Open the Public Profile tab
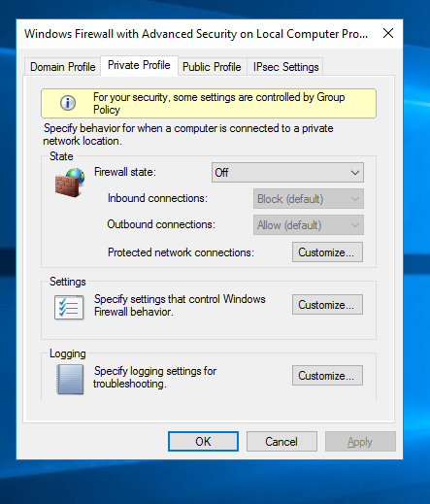The image size is (430, 504). pos(212,67)
